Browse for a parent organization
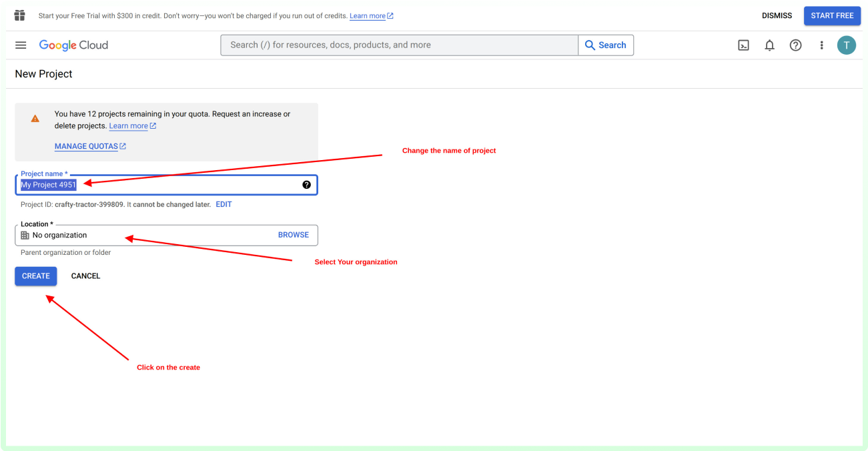The image size is (868, 451). (x=293, y=235)
